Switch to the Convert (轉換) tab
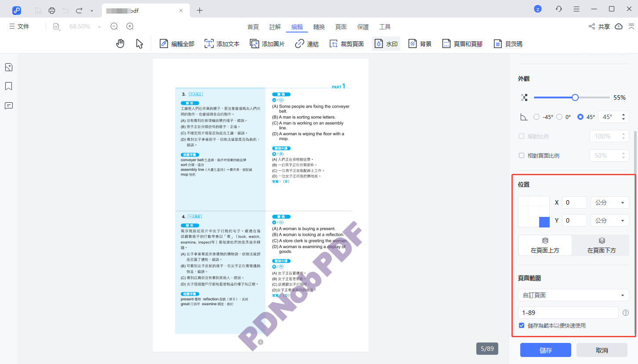The image size is (638, 364). coord(319,27)
